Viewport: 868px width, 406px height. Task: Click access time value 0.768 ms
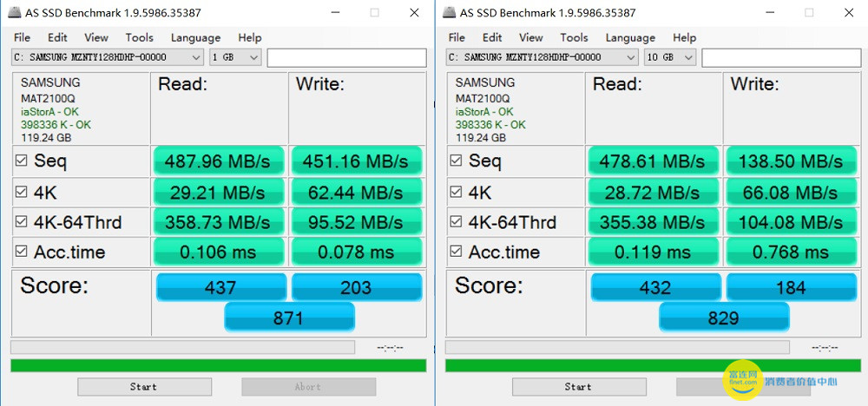point(791,252)
